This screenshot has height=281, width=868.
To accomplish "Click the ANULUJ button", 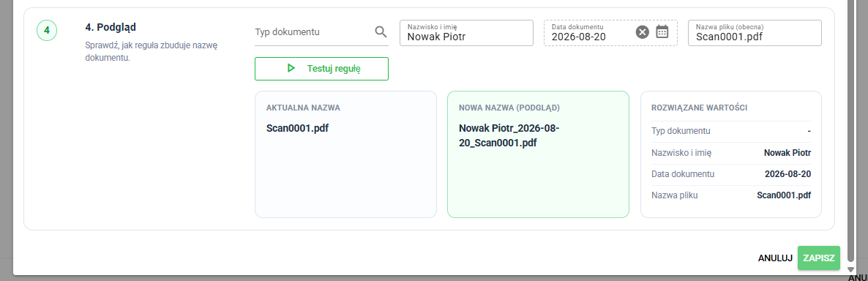I will point(776,258).
